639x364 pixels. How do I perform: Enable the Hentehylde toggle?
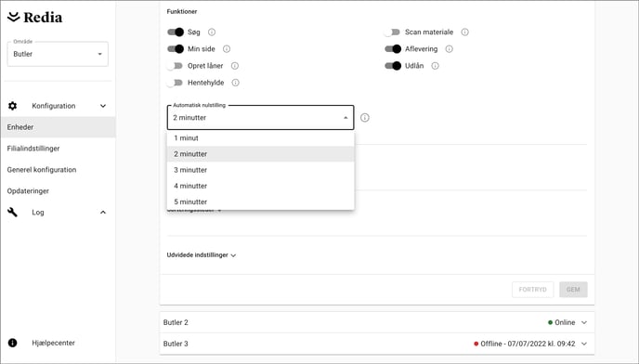click(x=175, y=83)
